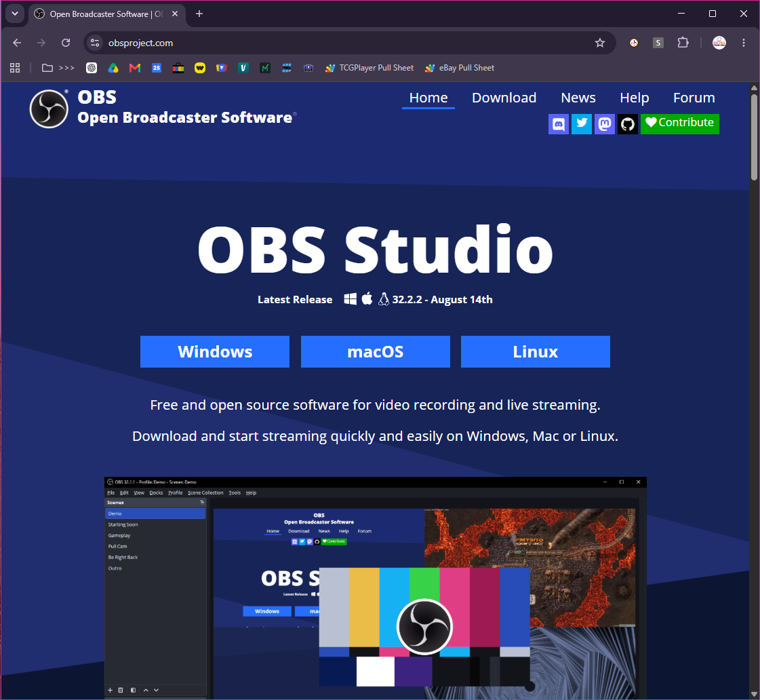The image size is (760, 700).
Task: Click the scrollbar down arrow
Action: [x=754, y=694]
